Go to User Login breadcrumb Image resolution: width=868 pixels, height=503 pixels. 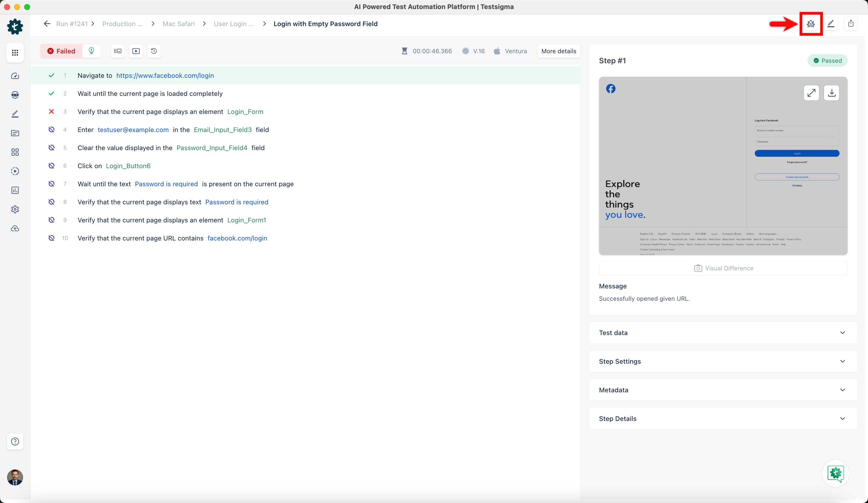(x=234, y=24)
